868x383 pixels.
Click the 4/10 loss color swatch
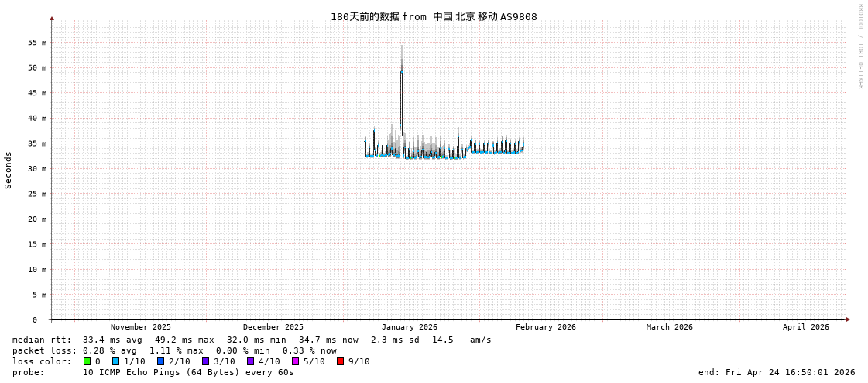[x=250, y=361]
